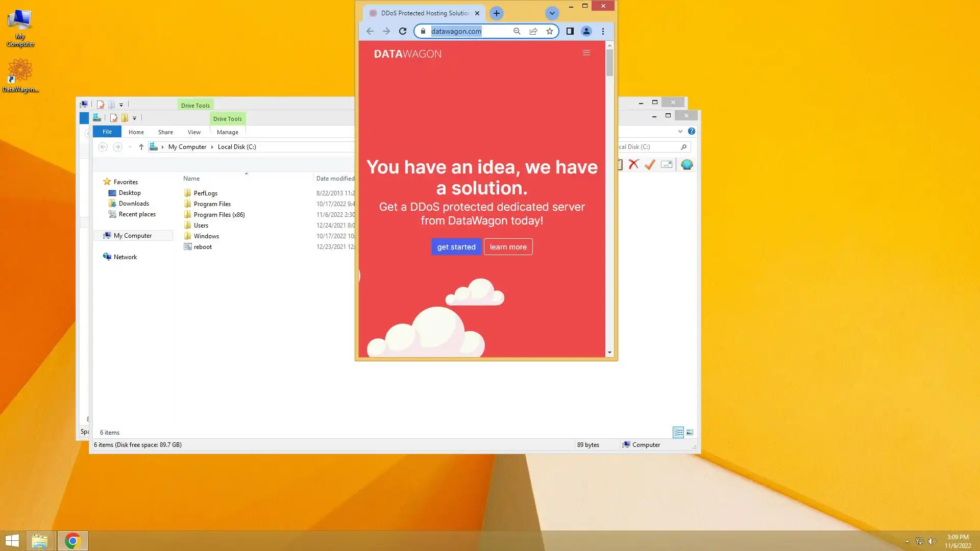980x551 pixels.
Task: Open the DataWagon hamburger menu
Action: 586,53
